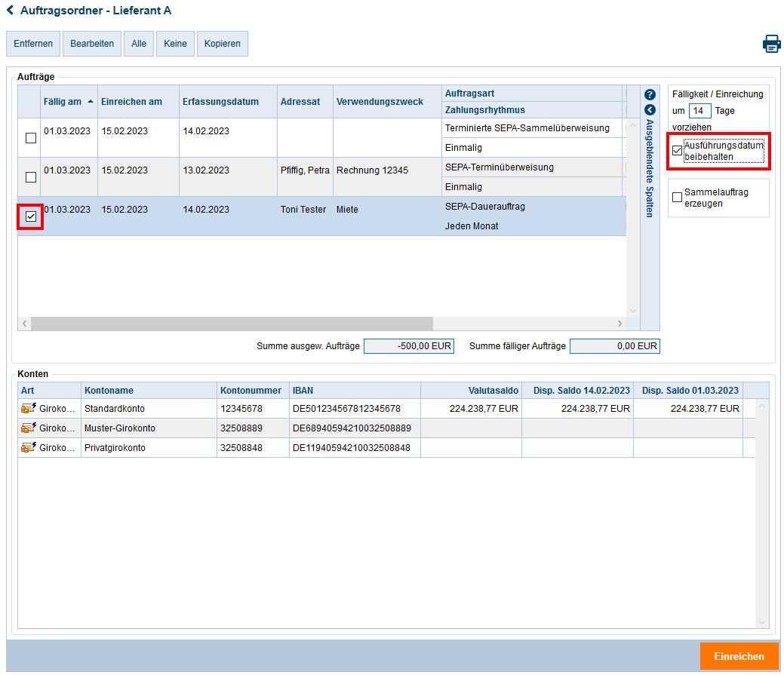The height and width of the screenshot is (675, 784).
Task: Click the orders table scroll down arrow
Action: (633, 310)
